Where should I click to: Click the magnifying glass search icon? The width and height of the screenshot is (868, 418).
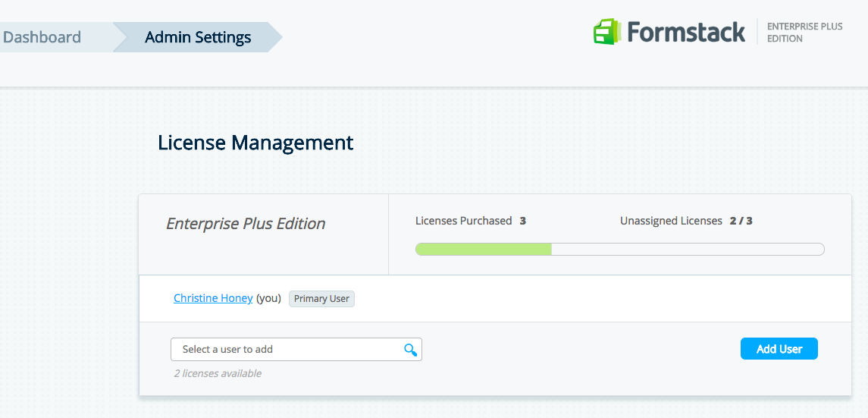coord(410,350)
